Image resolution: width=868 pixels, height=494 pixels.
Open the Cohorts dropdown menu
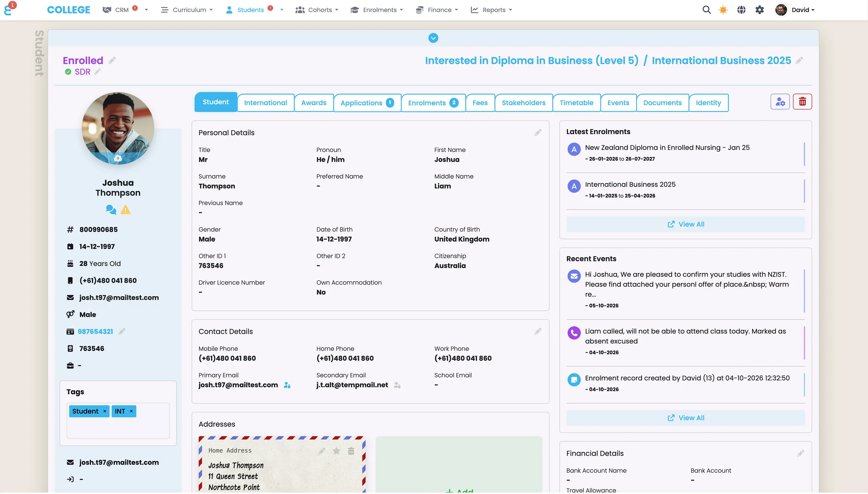317,10
